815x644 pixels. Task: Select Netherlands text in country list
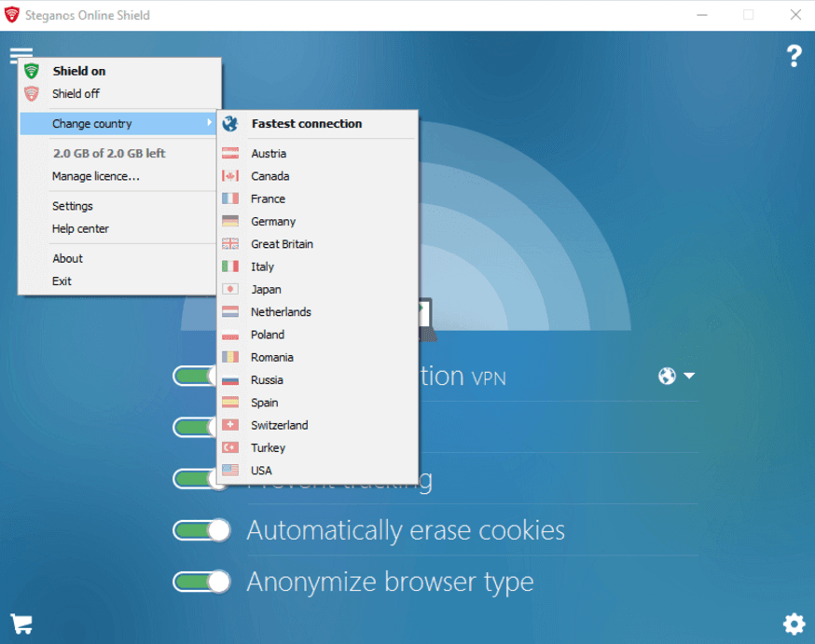pyautogui.click(x=282, y=311)
